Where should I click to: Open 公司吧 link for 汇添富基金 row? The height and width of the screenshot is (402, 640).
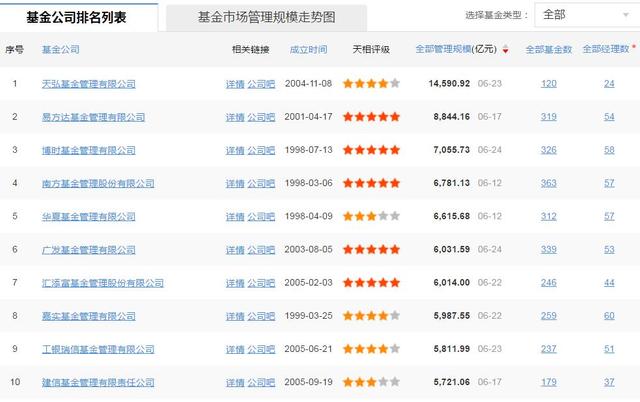(x=261, y=282)
